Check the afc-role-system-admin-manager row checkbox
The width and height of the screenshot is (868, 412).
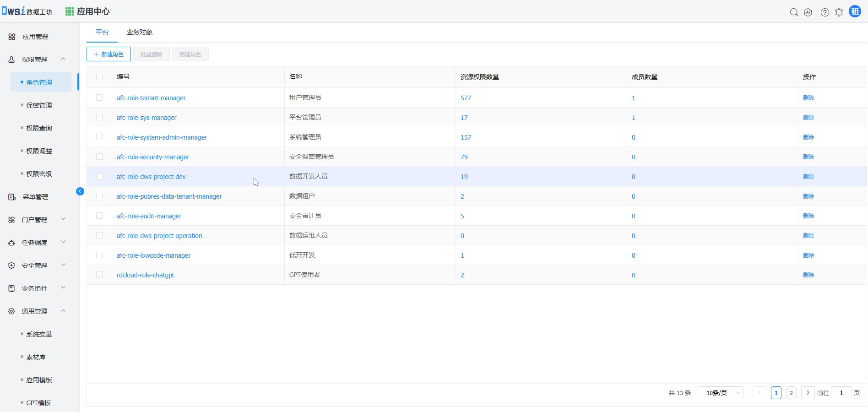(x=99, y=137)
